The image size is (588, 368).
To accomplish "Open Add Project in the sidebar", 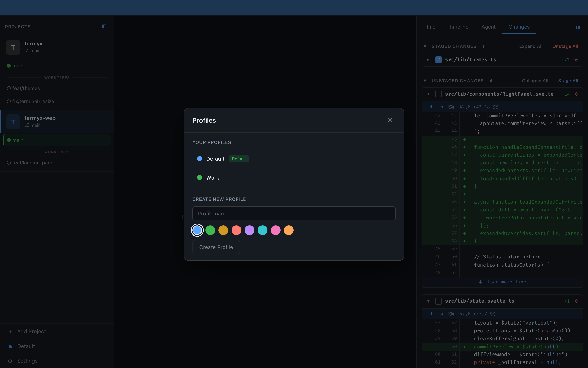I will (x=57, y=331).
